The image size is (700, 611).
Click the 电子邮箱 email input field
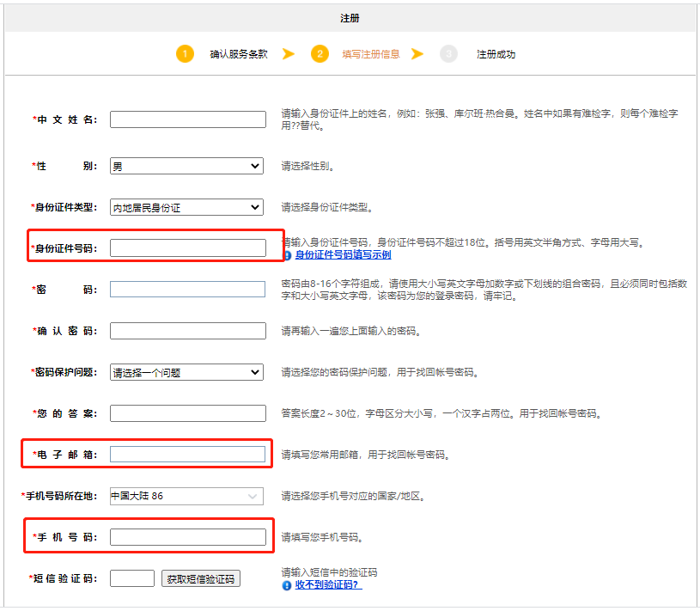tap(187, 454)
